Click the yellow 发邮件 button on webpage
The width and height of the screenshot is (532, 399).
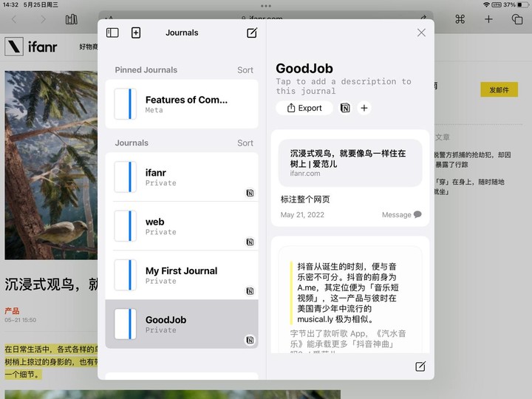coord(499,89)
